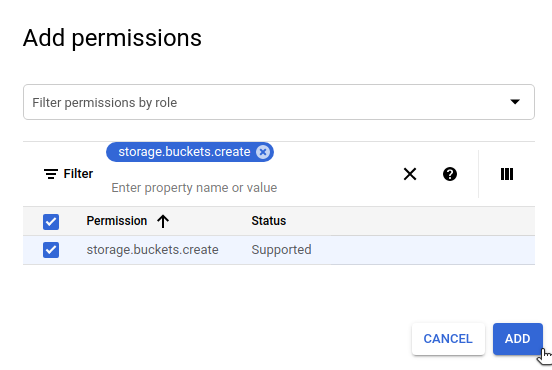Clear all filters with the X icon
This screenshot has width=552, height=370.
(x=410, y=174)
